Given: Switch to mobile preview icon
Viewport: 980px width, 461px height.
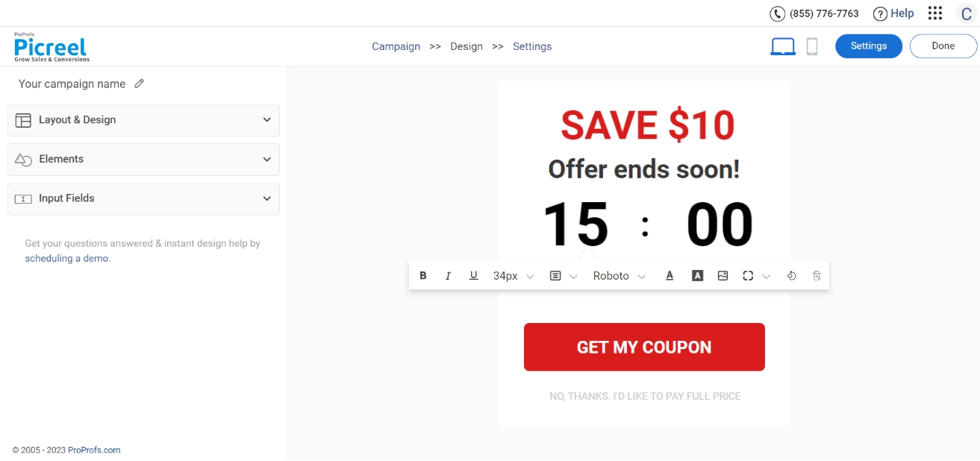Looking at the screenshot, I should [x=812, y=46].
